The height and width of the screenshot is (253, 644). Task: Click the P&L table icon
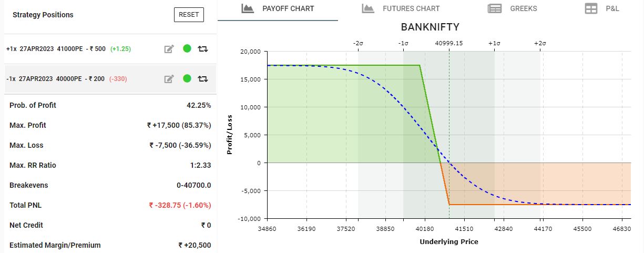coord(591,8)
